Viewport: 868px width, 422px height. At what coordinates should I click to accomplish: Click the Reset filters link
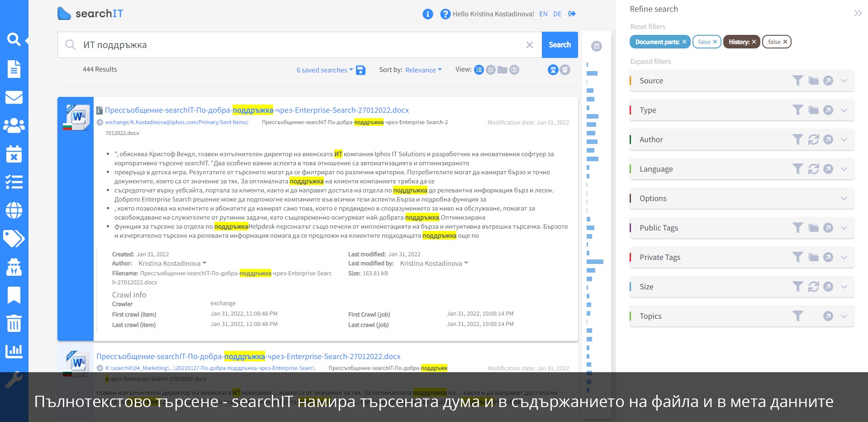tap(648, 27)
